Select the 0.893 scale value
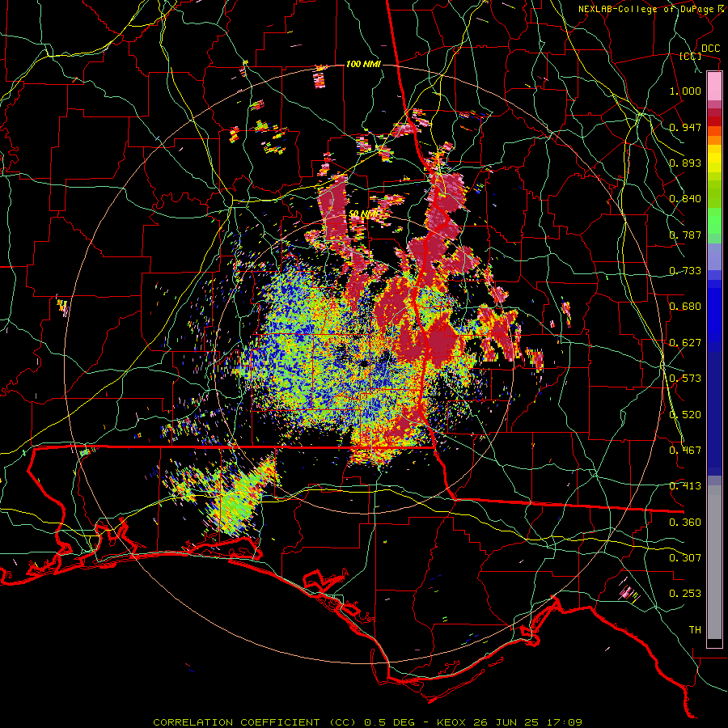Screen dimensions: 728x728 pyautogui.click(x=685, y=163)
